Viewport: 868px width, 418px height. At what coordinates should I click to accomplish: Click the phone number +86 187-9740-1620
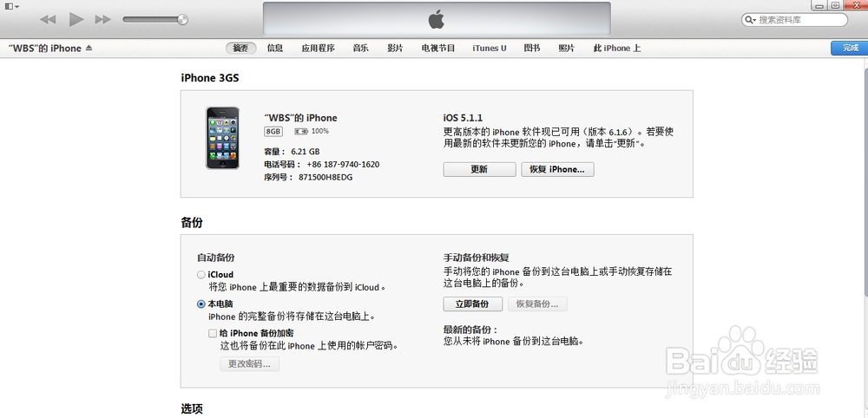point(343,164)
